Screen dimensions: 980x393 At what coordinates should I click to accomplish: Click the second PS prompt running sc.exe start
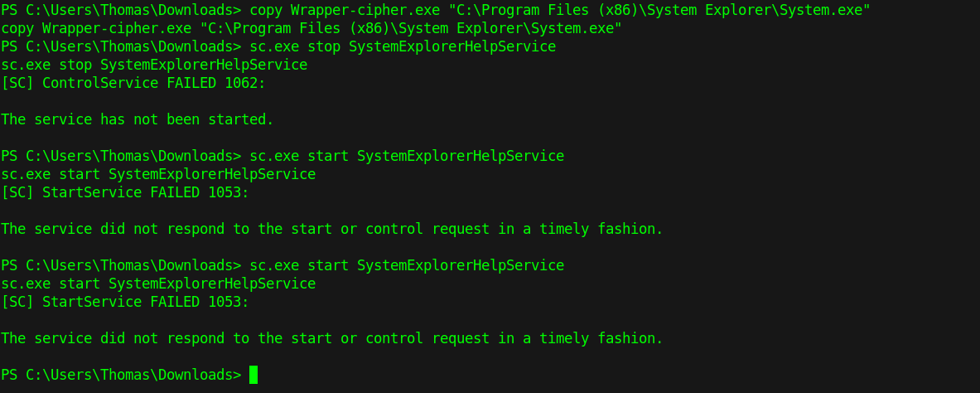tap(282, 265)
